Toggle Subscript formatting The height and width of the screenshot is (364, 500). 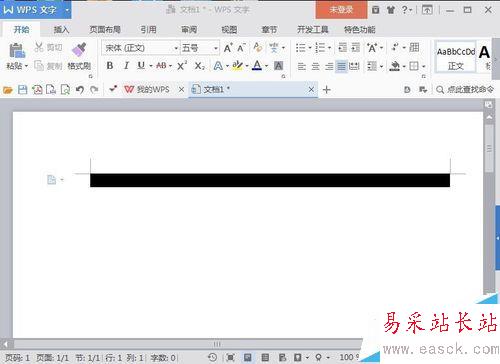[200, 66]
